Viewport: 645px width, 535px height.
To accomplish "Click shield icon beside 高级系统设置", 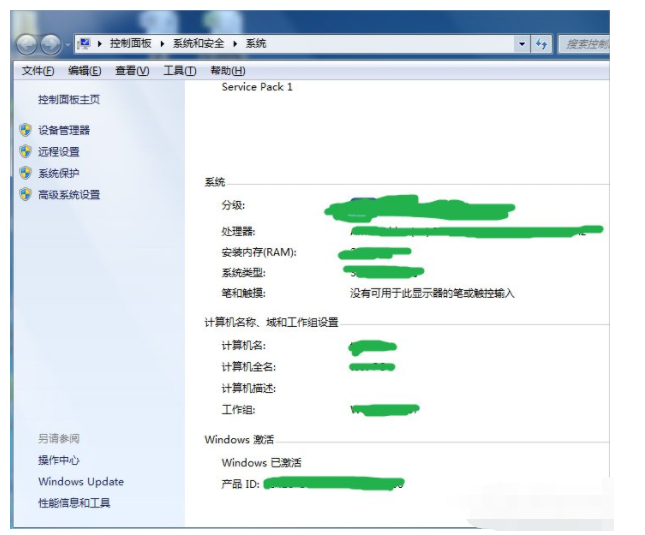I will [26, 194].
